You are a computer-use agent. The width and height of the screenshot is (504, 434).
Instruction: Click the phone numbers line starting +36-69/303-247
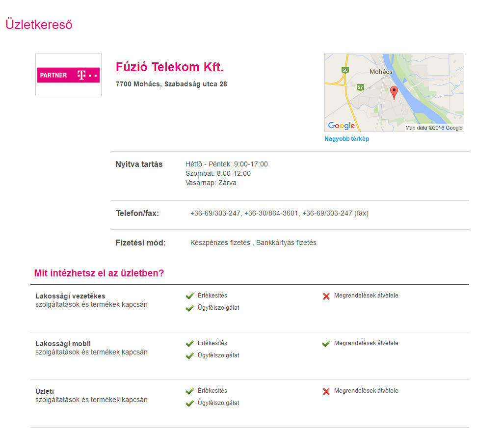(x=279, y=214)
